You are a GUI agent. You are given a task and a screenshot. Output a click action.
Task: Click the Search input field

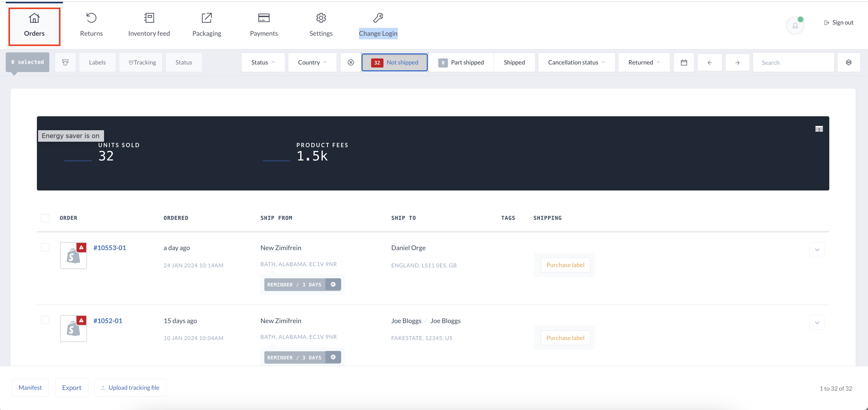tap(794, 62)
